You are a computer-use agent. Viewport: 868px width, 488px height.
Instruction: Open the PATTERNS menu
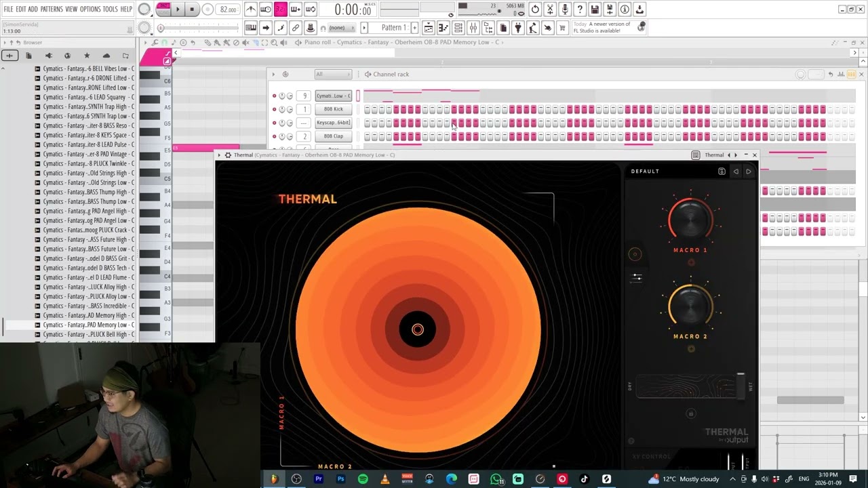tap(52, 9)
